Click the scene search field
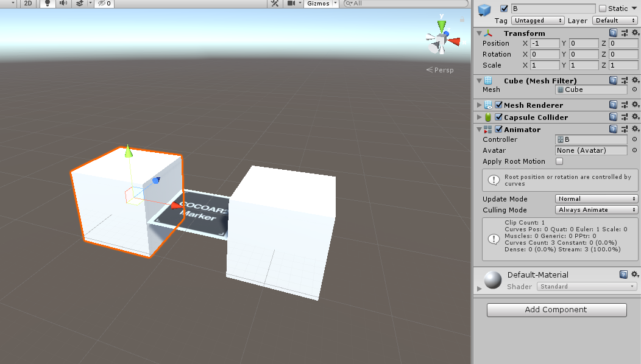641x364 pixels. (x=406, y=3)
